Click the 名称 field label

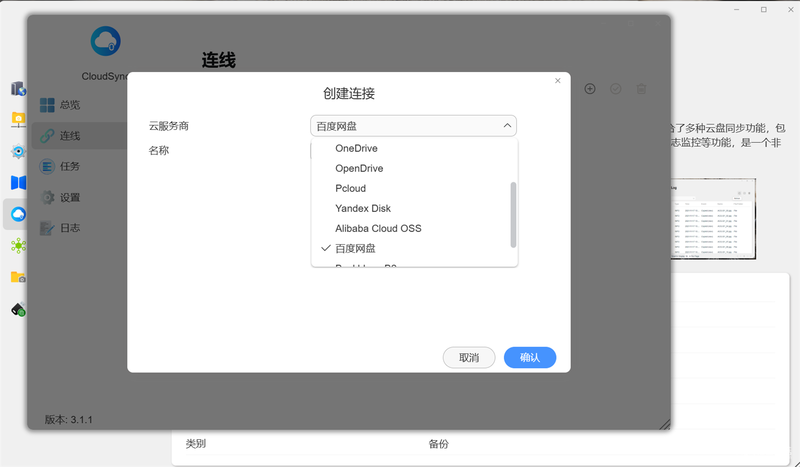[159, 151]
